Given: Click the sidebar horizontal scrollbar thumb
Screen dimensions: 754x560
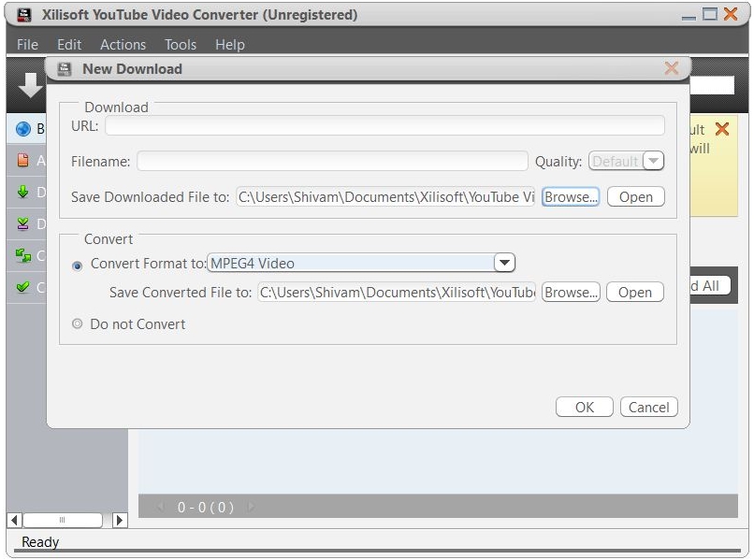Looking at the screenshot, I should 63,520.
